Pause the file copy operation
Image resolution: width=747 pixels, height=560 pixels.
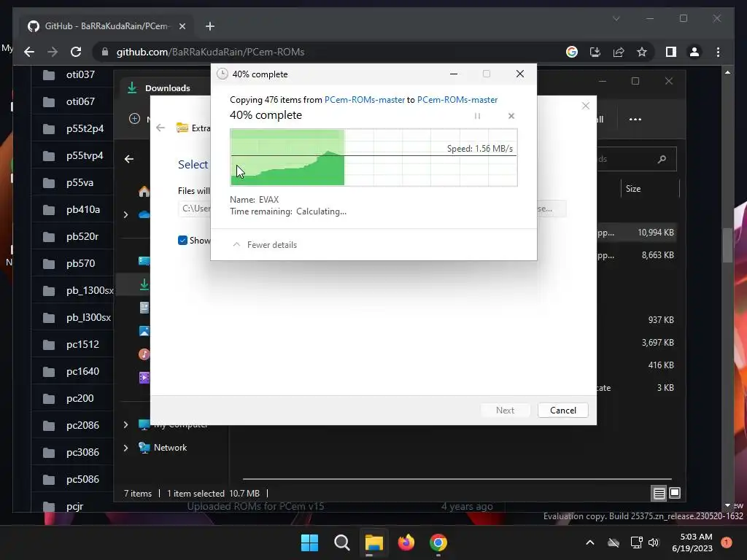coord(477,116)
